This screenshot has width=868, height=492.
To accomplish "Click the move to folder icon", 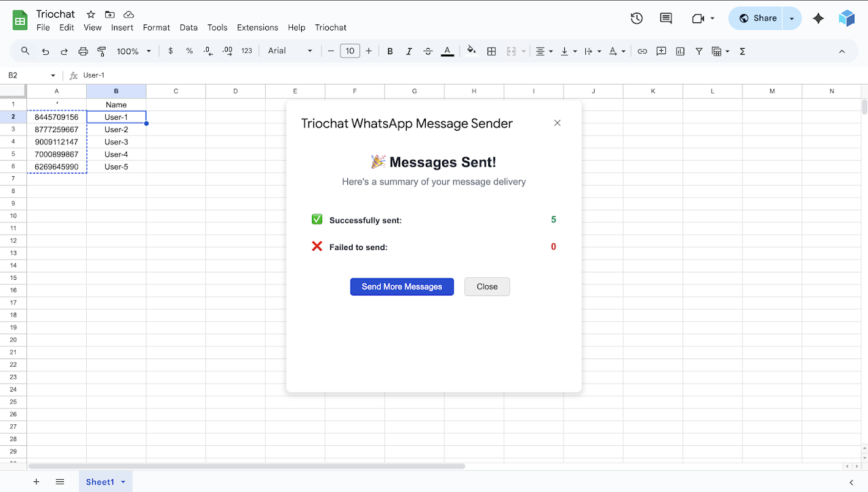I will pos(110,14).
